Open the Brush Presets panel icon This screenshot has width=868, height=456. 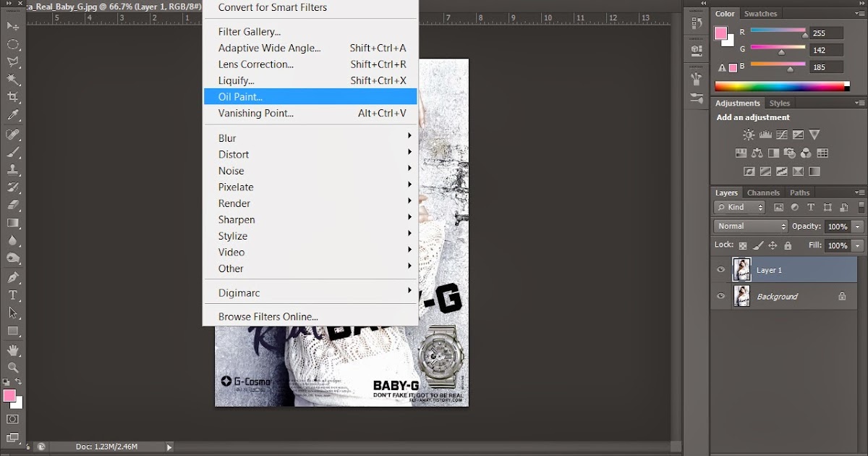[x=696, y=98]
